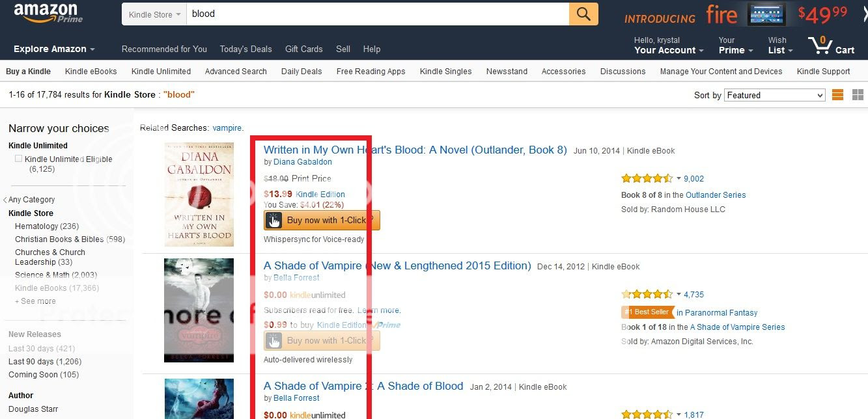The width and height of the screenshot is (868, 419).
Task: Open the Wish List dropdown
Action: coord(780,50)
